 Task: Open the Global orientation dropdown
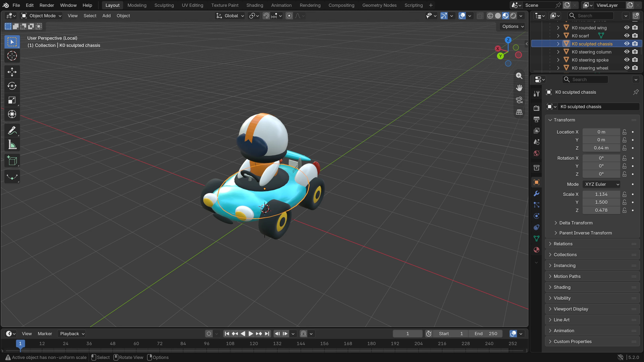(230, 16)
